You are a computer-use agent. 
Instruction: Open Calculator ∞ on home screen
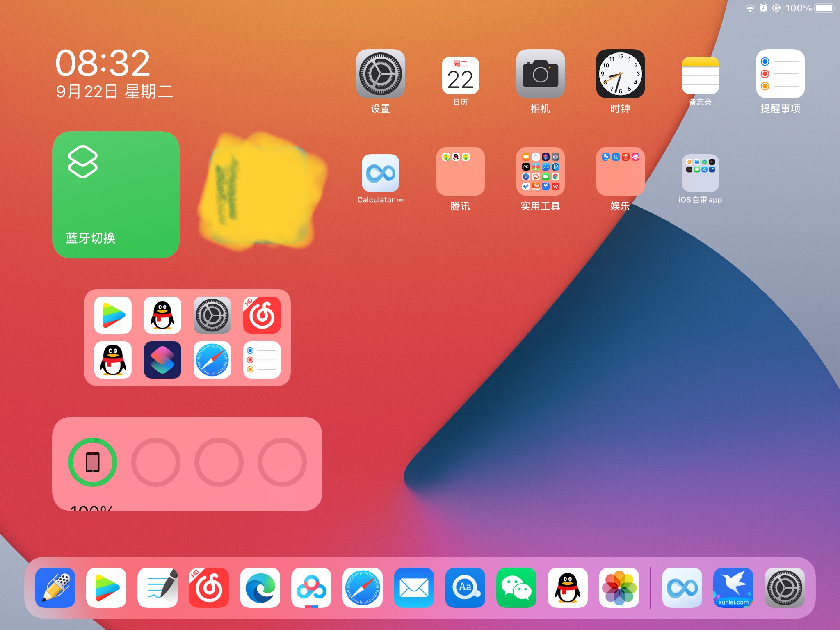click(380, 173)
